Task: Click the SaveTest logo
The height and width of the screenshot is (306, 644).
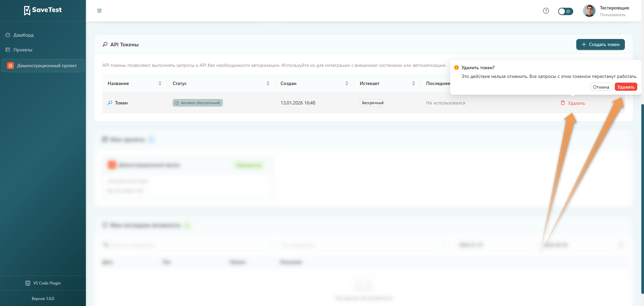Action: (x=43, y=10)
